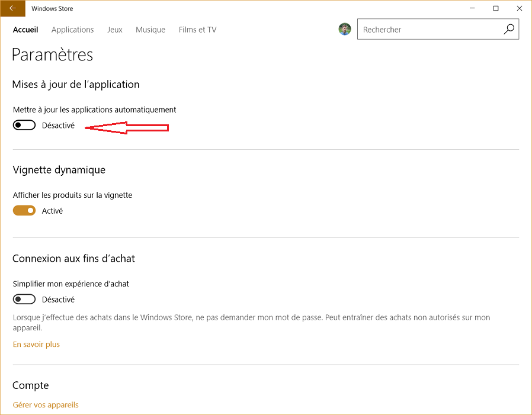Viewport: 532px width, 415px height.
Task: Toggle automatic application updates switch
Action: coord(24,125)
